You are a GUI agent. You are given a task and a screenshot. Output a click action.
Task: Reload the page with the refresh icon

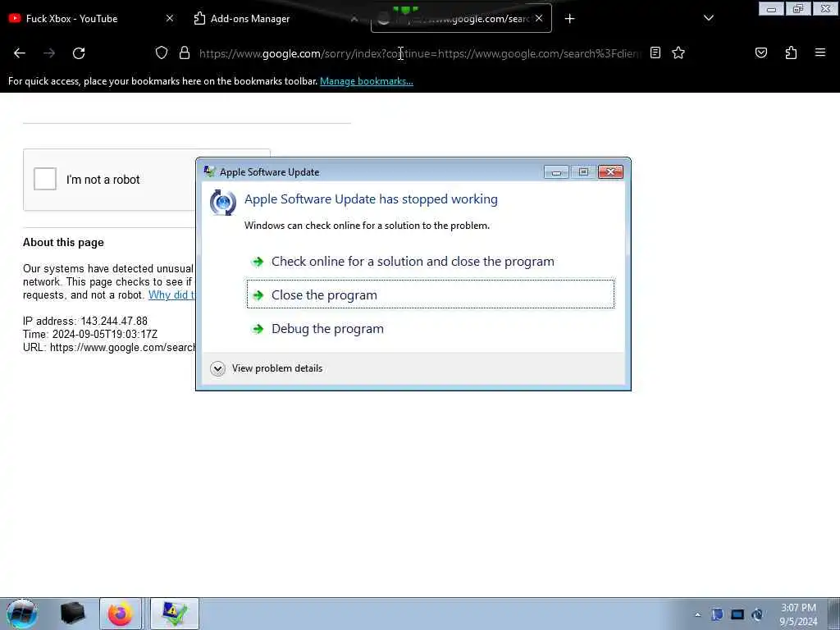coord(79,53)
